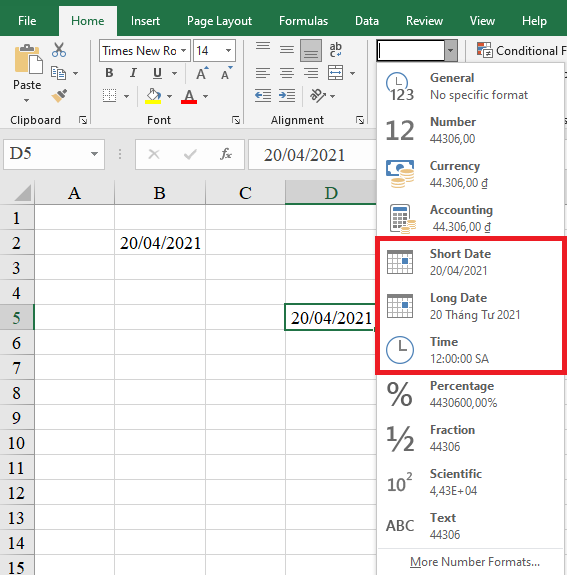Switch to Review tab
Image resolution: width=567 pixels, height=575 pixels.
pos(424,21)
